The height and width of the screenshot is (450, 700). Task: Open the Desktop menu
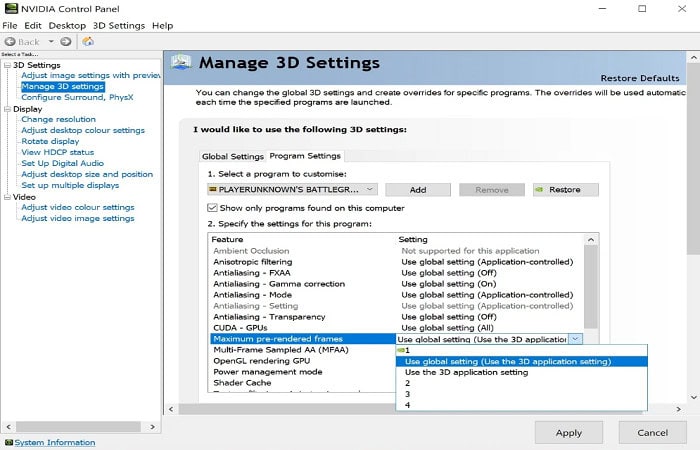67,25
